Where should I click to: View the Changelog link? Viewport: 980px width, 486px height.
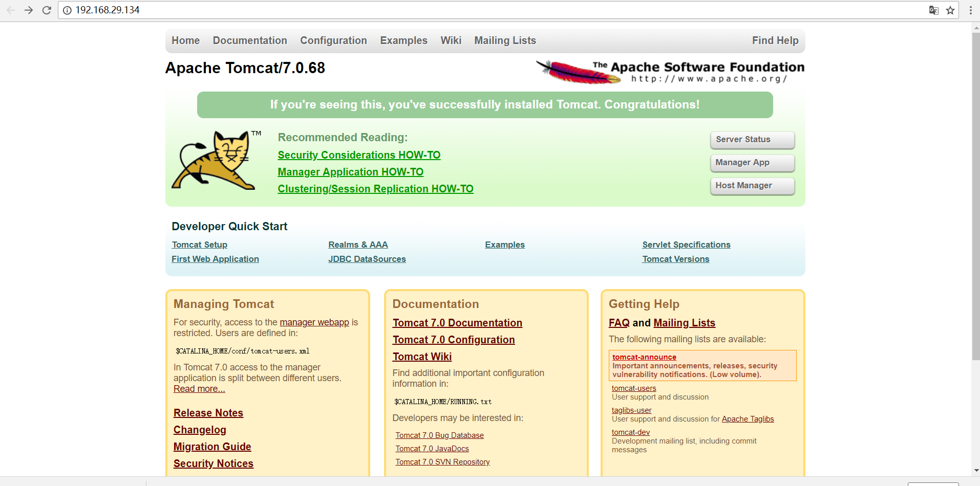pos(200,430)
